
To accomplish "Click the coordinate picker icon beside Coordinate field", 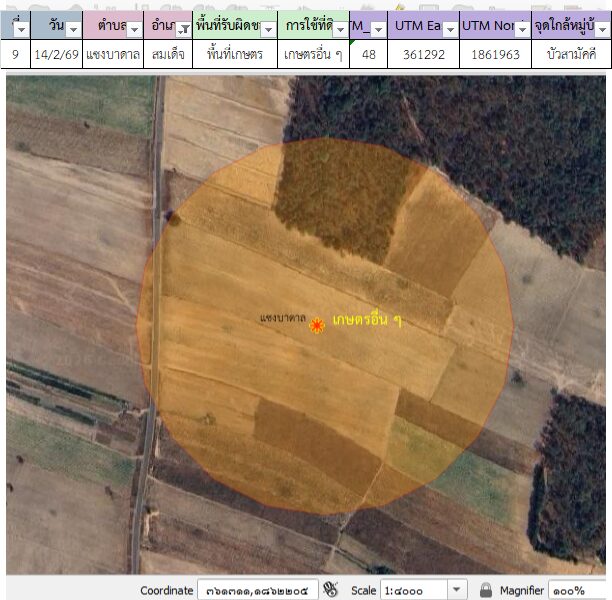I will tap(332, 590).
